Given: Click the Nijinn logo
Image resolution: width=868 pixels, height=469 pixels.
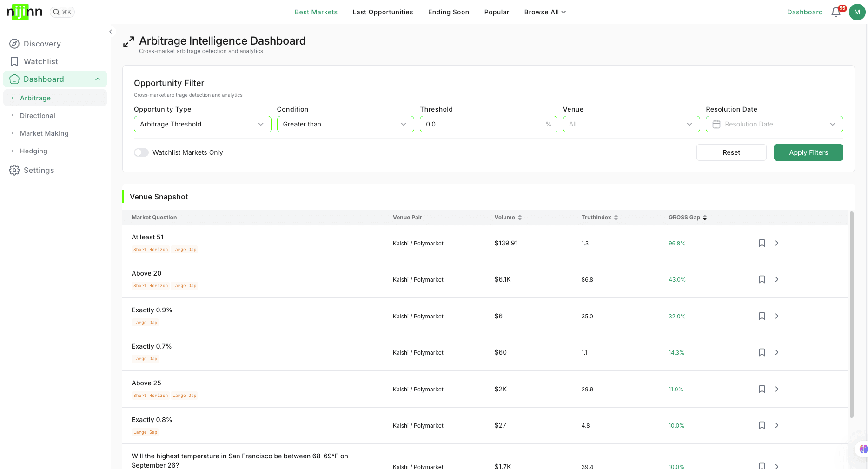Looking at the screenshot, I should [x=25, y=12].
